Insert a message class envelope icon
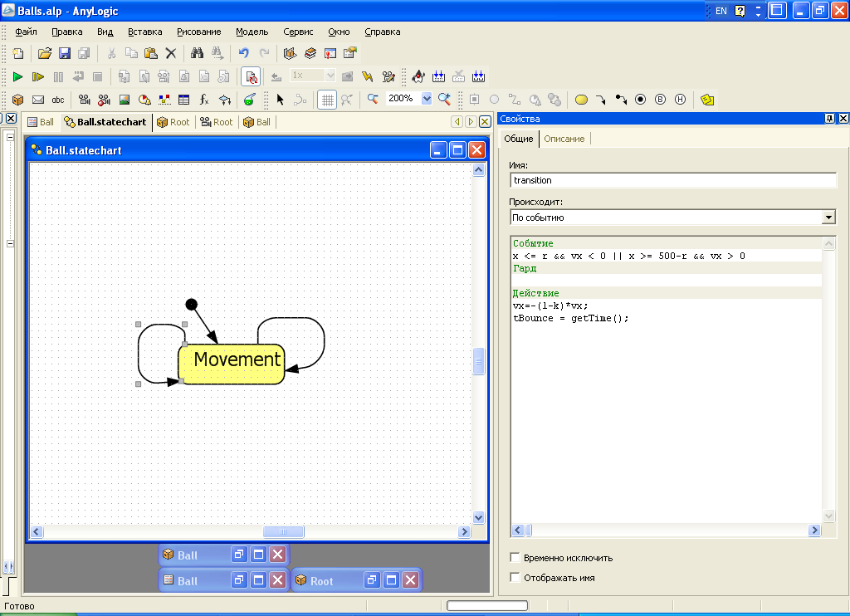Screen dimensions: 850x616 (x=38, y=100)
